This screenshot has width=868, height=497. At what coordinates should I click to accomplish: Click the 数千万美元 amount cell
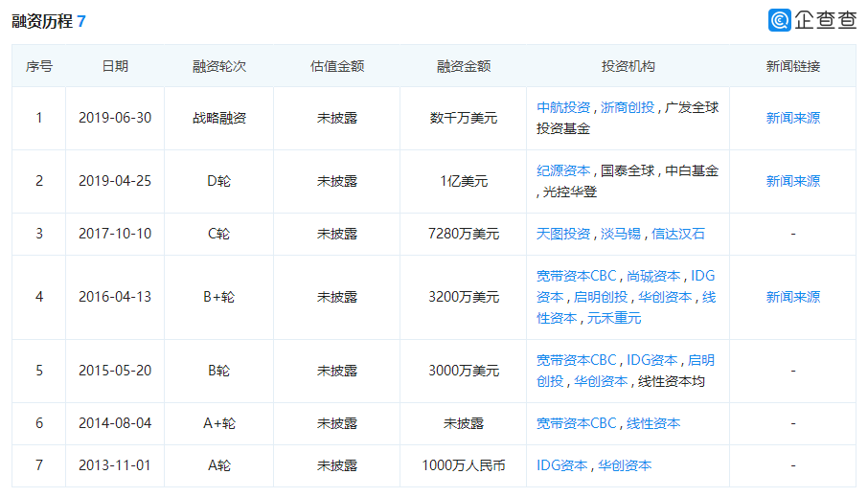click(x=464, y=118)
